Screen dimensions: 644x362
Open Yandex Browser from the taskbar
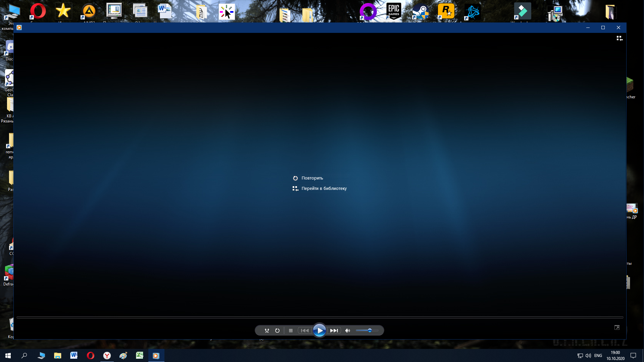point(107,356)
